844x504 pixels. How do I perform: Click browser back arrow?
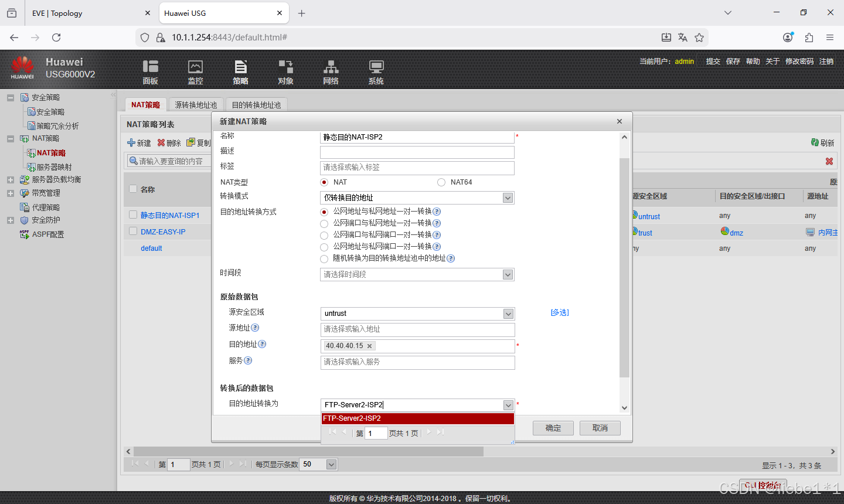[14, 38]
